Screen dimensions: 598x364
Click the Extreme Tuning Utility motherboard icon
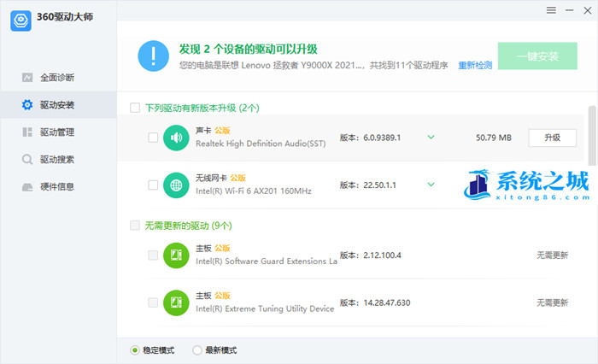pos(176,302)
